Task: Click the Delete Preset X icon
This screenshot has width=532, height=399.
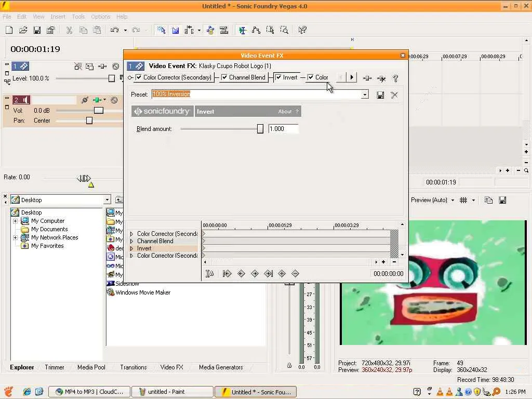Action: click(394, 95)
